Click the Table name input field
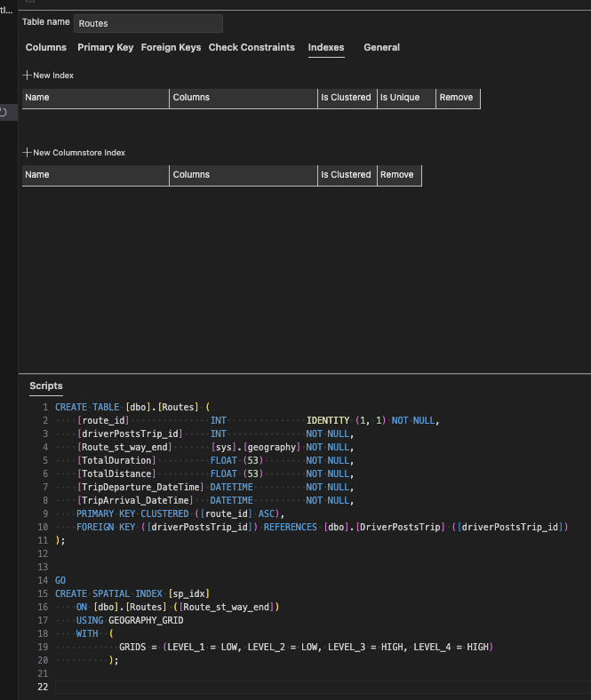The width and height of the screenshot is (591, 700). click(x=148, y=24)
